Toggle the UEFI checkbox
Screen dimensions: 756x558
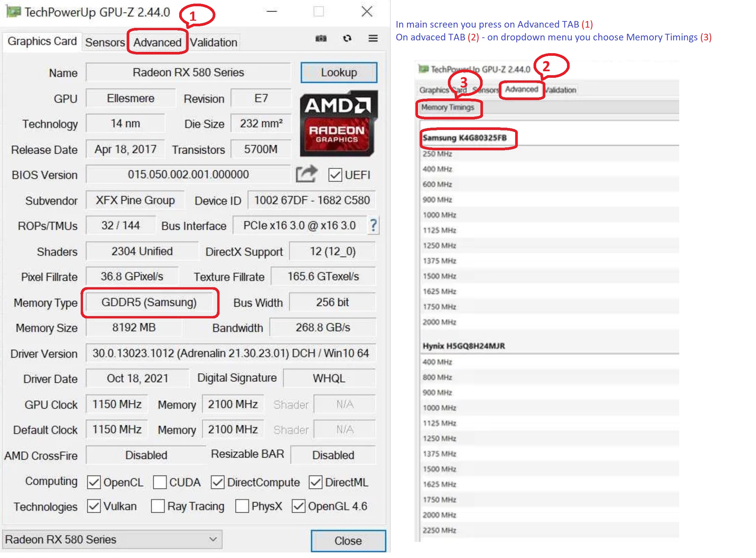tap(335, 175)
